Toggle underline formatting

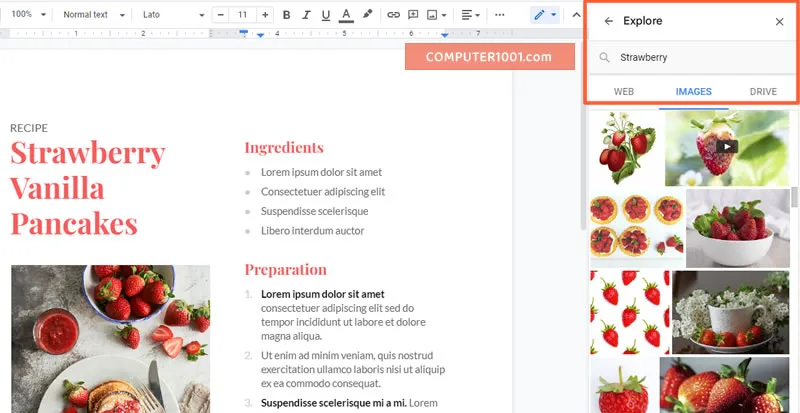(326, 15)
